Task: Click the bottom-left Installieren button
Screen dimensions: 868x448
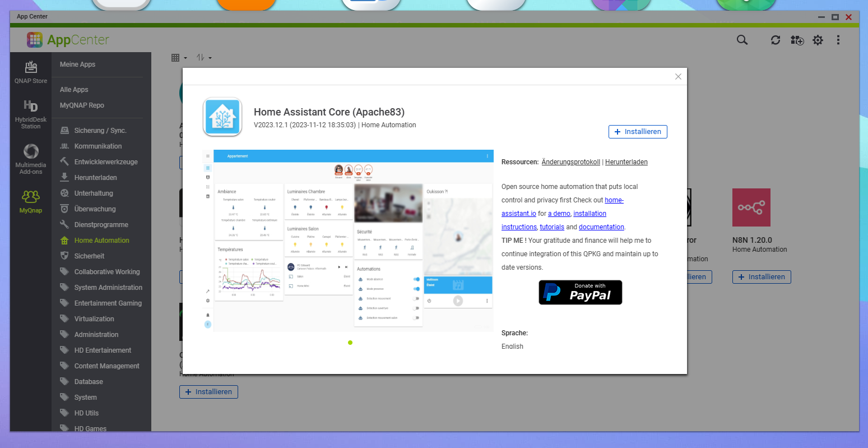Action: pyautogui.click(x=208, y=392)
